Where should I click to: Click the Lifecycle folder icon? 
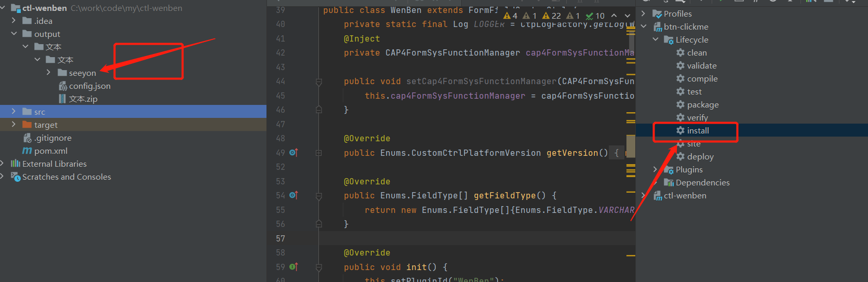669,39
